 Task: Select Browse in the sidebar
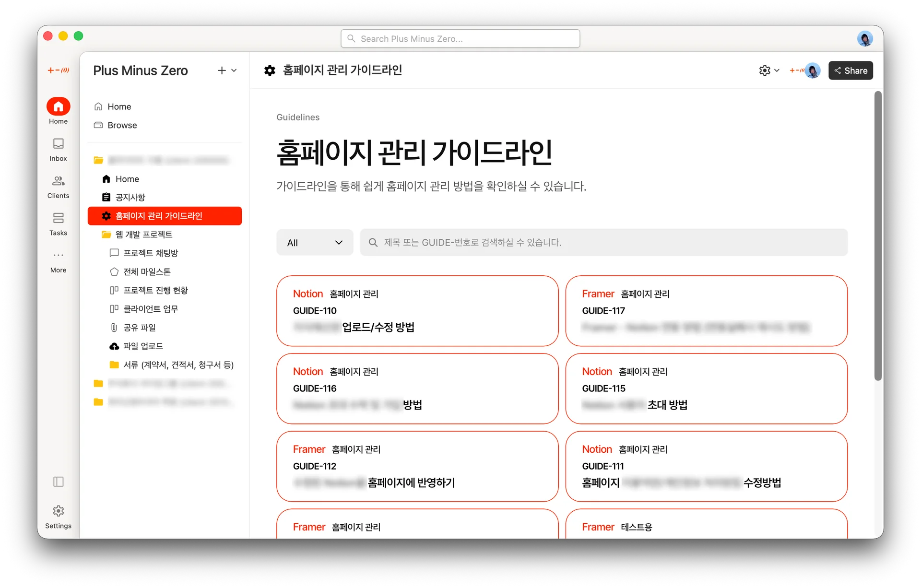point(122,125)
